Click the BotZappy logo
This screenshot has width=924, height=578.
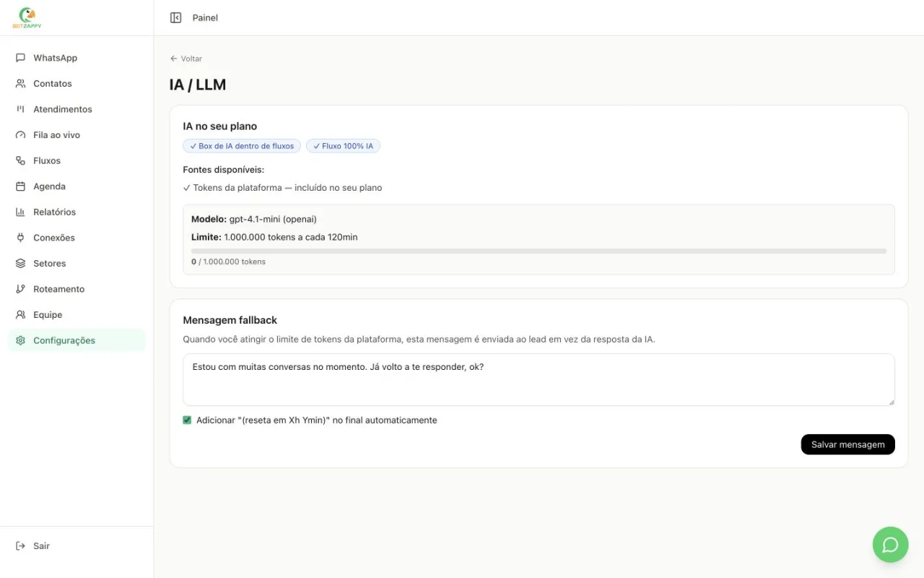[27, 17]
